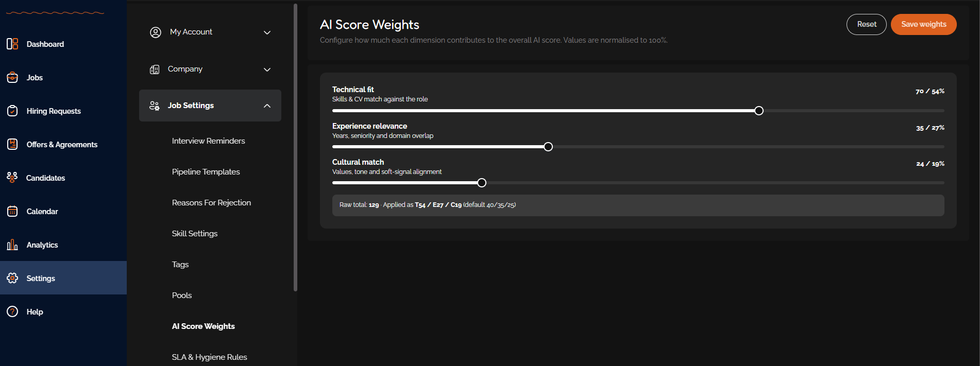Click the 'Raw total: 129' summary text
The height and width of the screenshot is (366, 980).
pos(359,205)
